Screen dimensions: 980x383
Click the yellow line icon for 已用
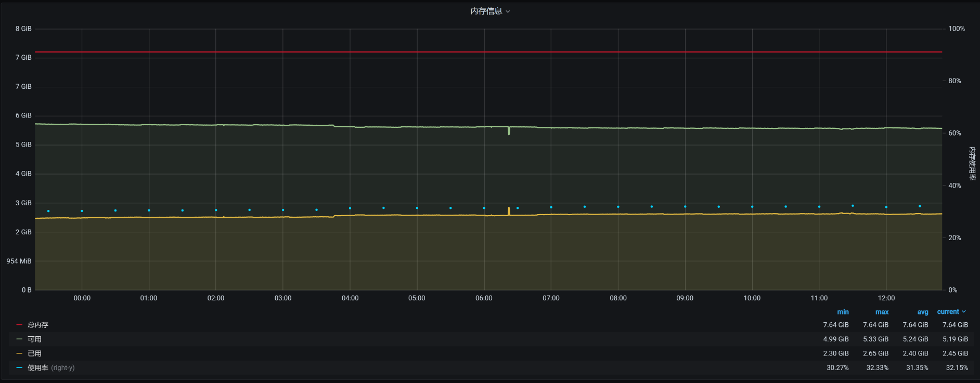[x=19, y=353]
